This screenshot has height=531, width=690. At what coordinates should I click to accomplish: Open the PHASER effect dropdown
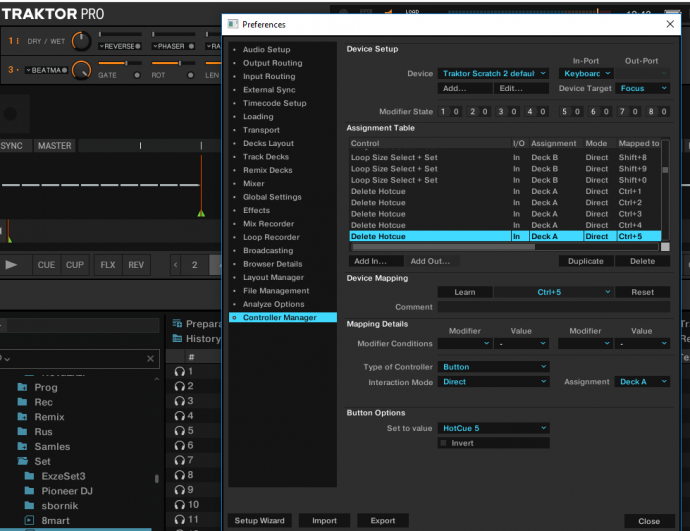coord(173,46)
